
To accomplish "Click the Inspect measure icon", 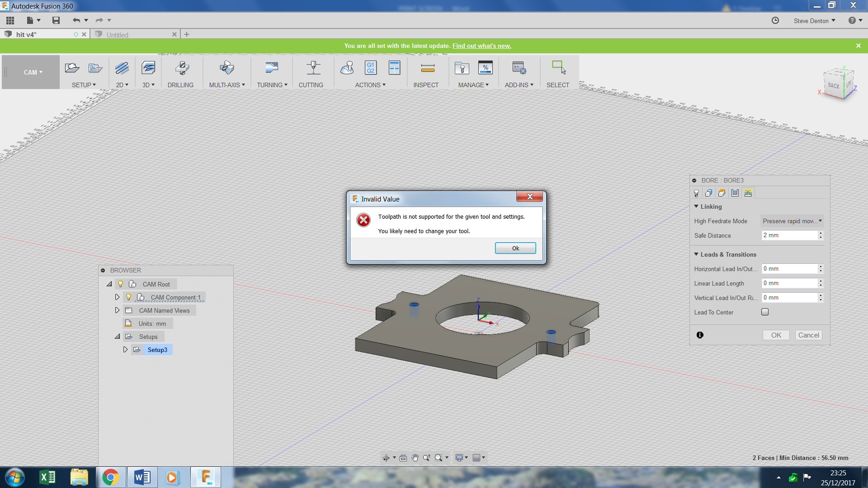I will [x=427, y=68].
